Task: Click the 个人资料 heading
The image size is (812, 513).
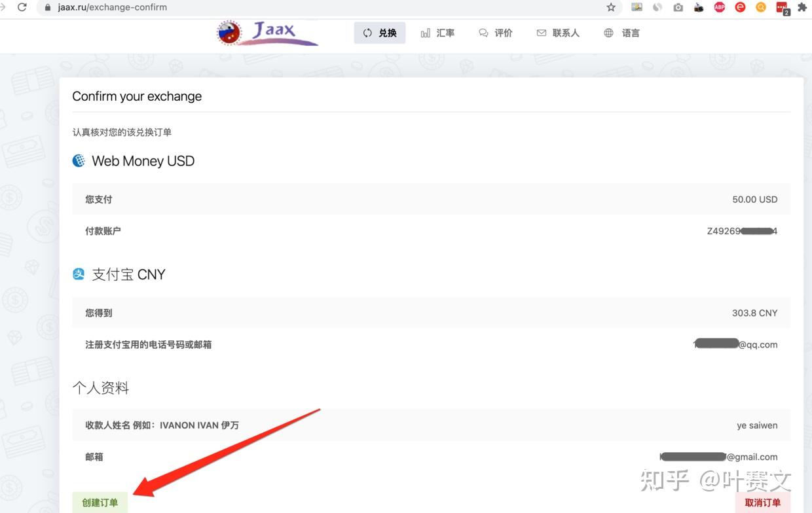Action: click(x=100, y=388)
